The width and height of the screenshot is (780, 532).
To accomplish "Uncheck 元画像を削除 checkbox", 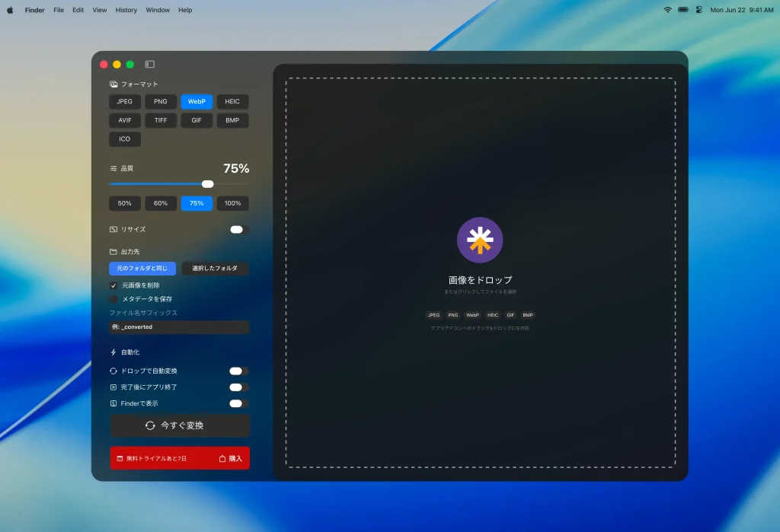I will pyautogui.click(x=114, y=285).
